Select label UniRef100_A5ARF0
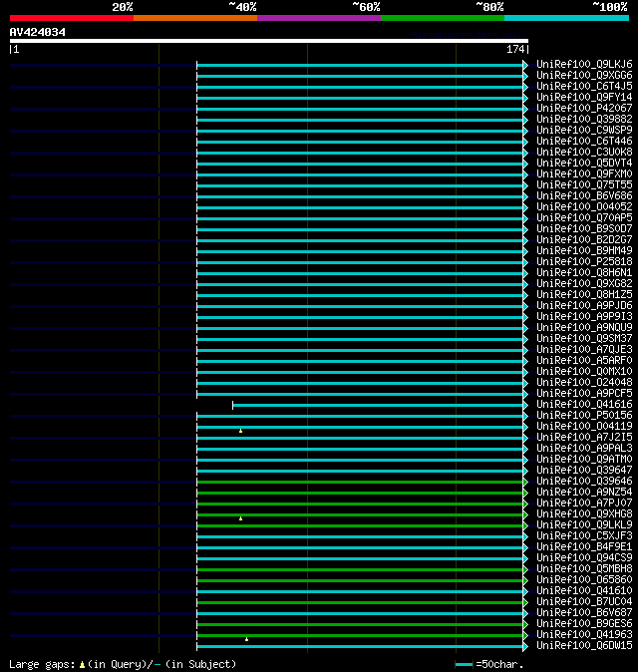 tap(584, 361)
